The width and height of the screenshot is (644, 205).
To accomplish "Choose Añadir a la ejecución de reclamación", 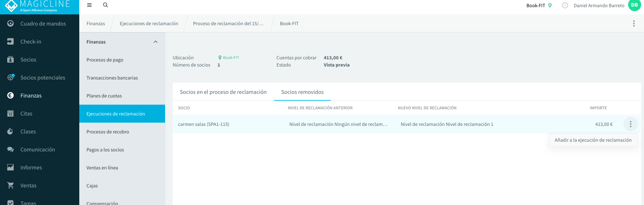I will [x=593, y=140].
